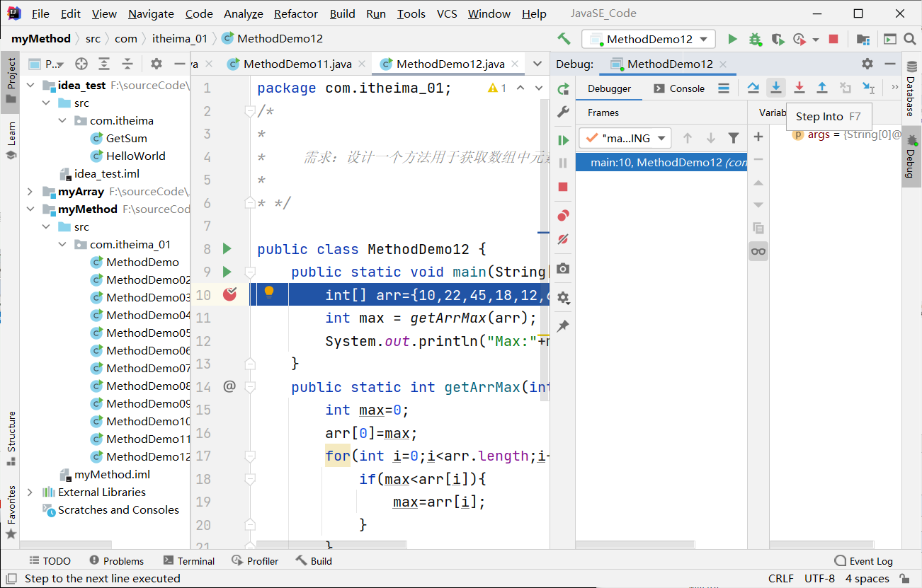
Task: Click the Step Out debugger icon
Action: (822, 88)
